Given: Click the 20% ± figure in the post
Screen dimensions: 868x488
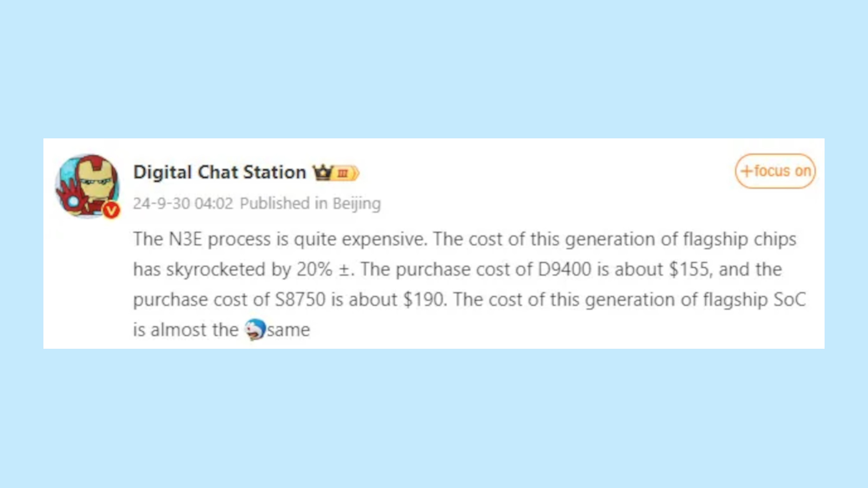Looking at the screenshot, I should tap(323, 269).
